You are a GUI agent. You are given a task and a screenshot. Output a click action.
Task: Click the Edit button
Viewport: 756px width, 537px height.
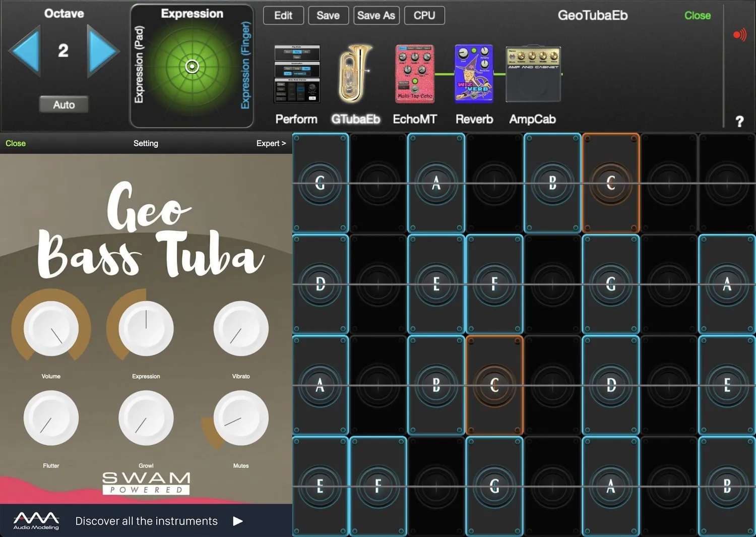coord(283,15)
